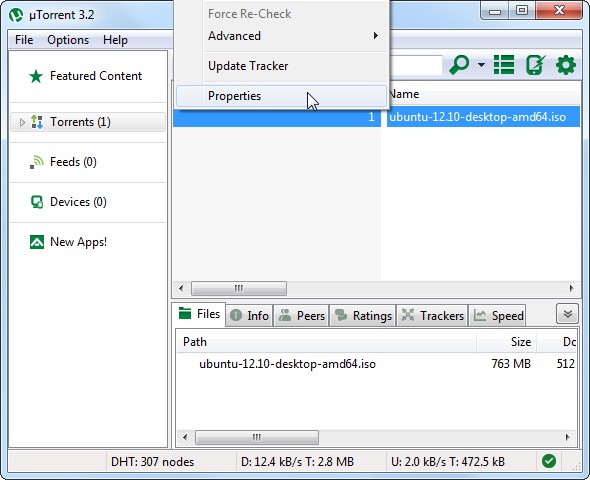The height and width of the screenshot is (480, 590).
Task: Click the green search magnifier icon
Action: click(459, 65)
